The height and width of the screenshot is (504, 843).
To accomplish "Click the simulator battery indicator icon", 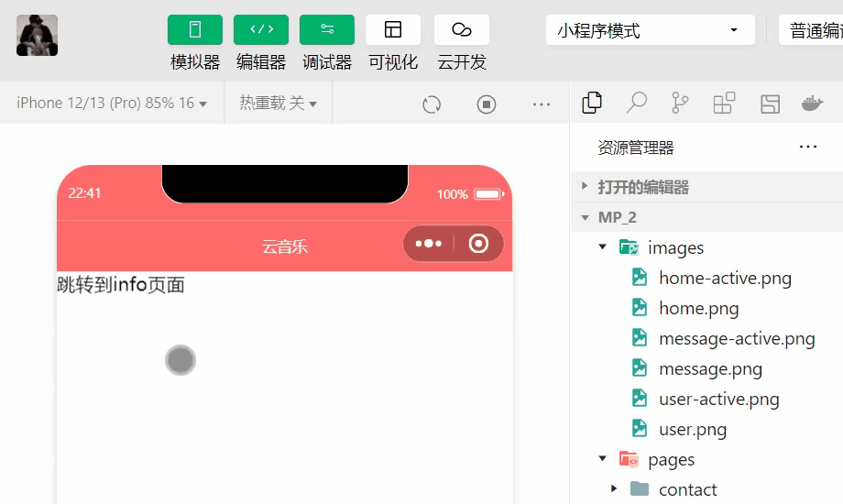I will (x=488, y=193).
